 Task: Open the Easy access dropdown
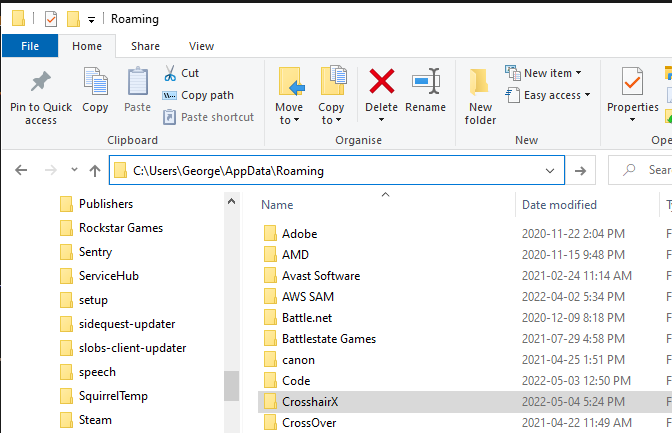(x=549, y=95)
